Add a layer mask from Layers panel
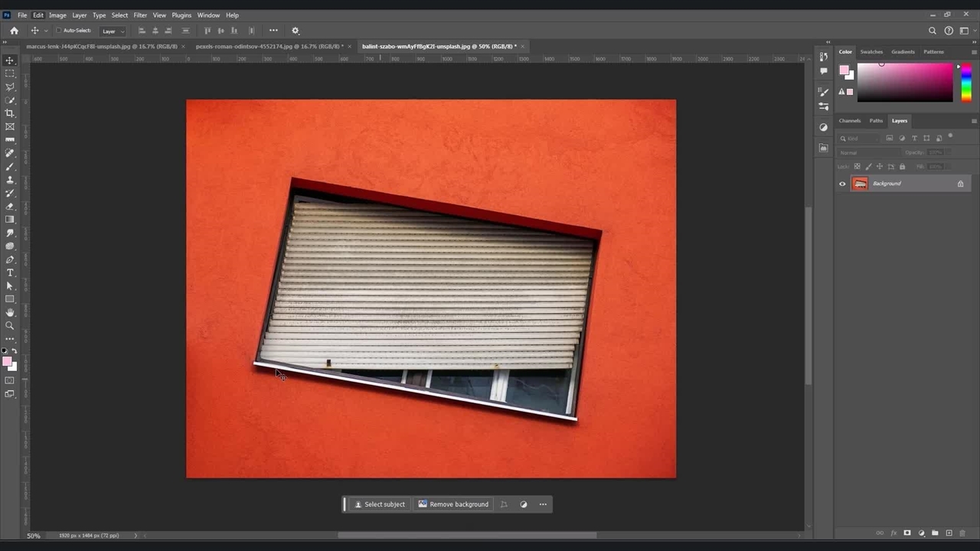Screen dimensions: 980x551 coord(907,533)
